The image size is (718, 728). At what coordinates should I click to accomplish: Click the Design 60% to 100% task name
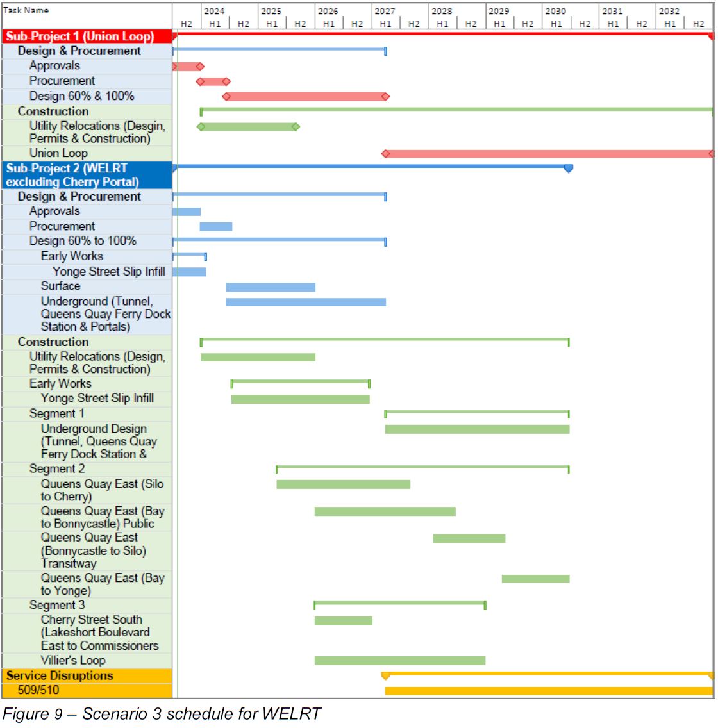pyautogui.click(x=83, y=241)
